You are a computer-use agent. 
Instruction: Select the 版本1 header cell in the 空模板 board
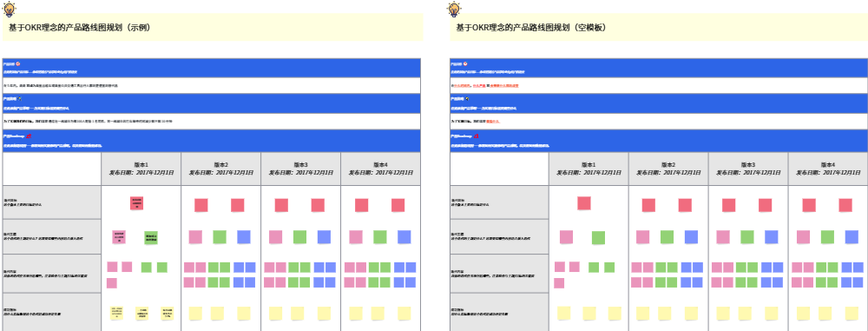[589, 169]
